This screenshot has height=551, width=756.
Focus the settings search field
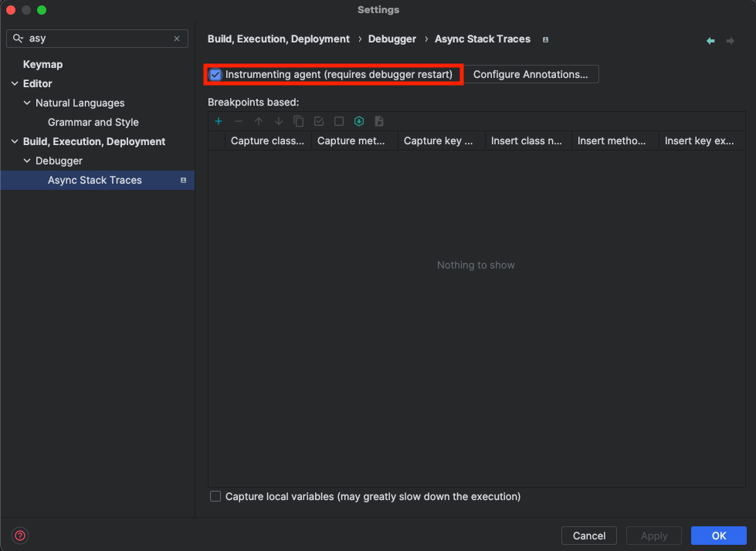(x=97, y=39)
